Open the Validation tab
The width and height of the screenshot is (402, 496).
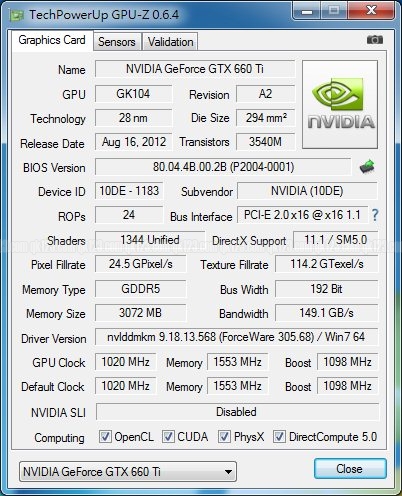point(170,42)
